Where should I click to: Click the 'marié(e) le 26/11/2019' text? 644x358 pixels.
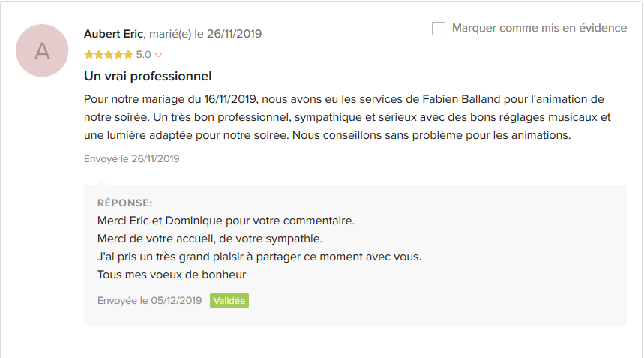point(205,34)
